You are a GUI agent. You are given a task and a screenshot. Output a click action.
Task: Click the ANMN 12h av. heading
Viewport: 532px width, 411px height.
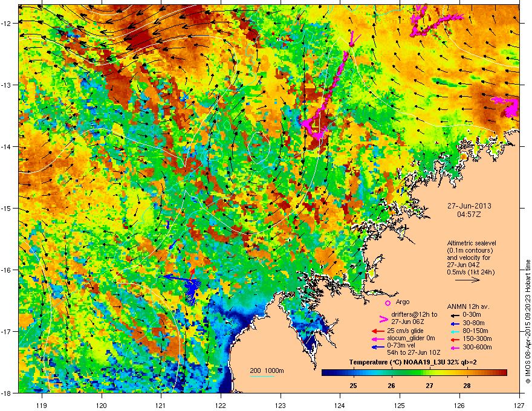[x=468, y=306]
